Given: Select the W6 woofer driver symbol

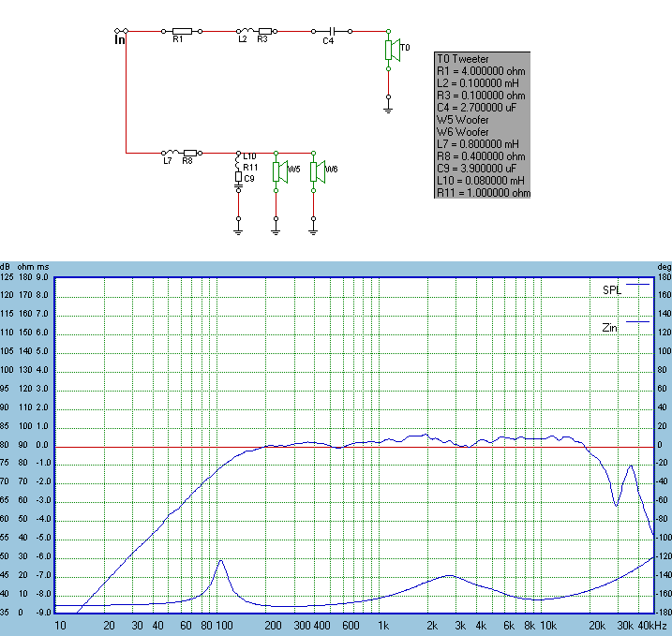Looking at the screenshot, I should 316,170.
